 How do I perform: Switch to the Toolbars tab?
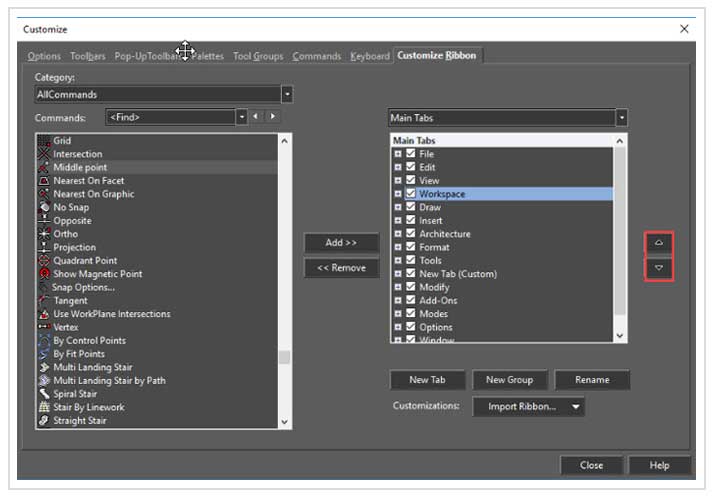tap(88, 56)
